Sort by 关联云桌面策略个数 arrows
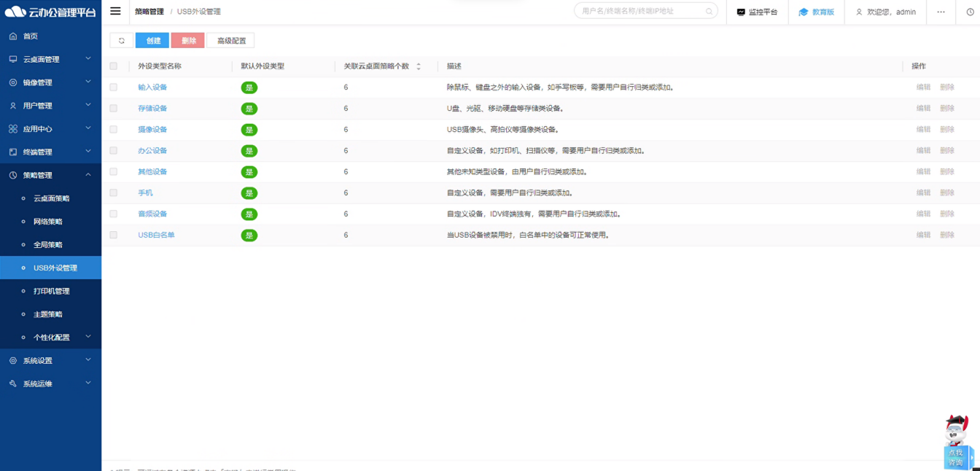This screenshot has width=980, height=471. pos(419,66)
